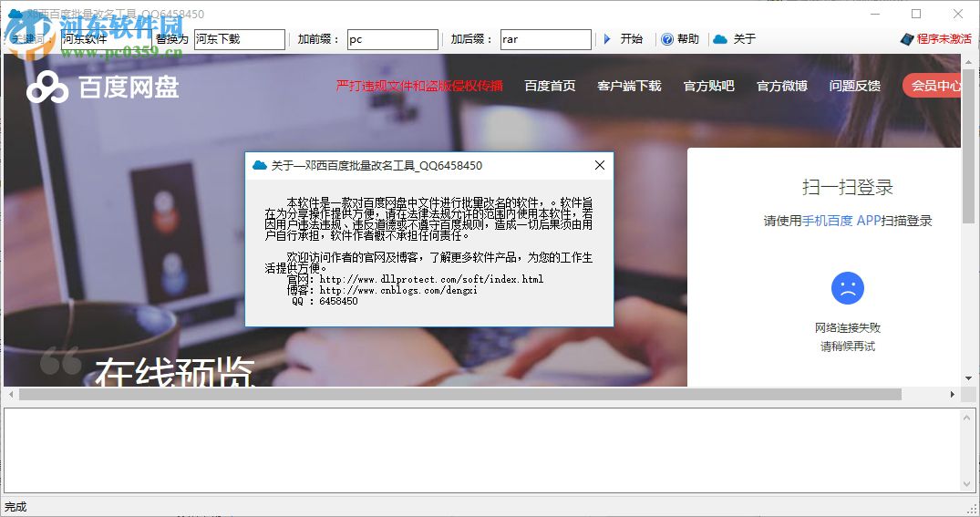This screenshot has height=517, width=980.
Task: Click the dllprotect.com official website URL
Action: click(431, 279)
